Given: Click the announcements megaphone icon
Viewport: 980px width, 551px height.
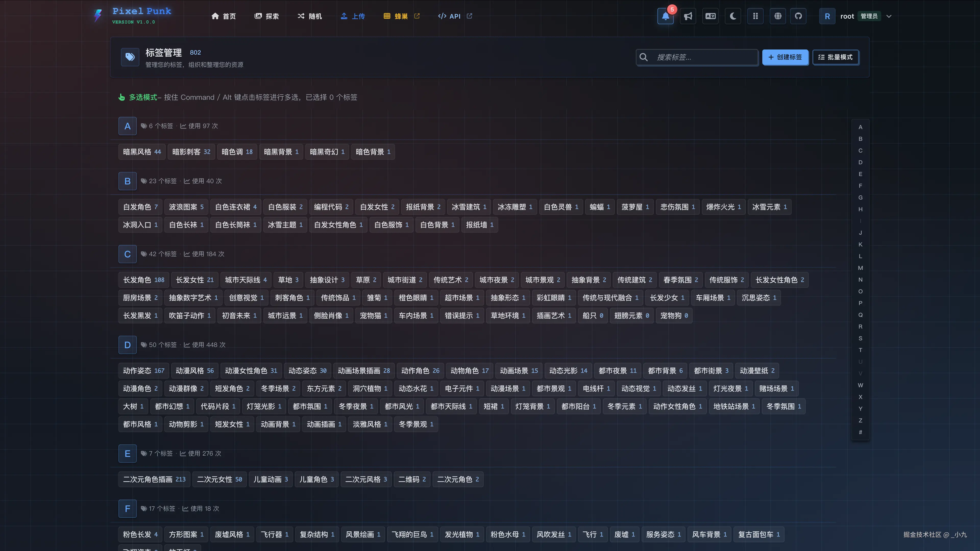Looking at the screenshot, I should (x=688, y=16).
